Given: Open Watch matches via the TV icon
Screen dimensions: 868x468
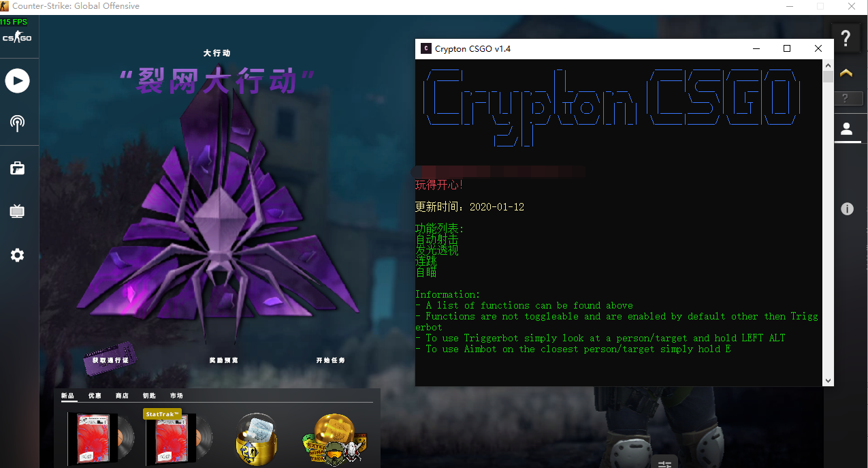Looking at the screenshot, I should tap(16, 211).
